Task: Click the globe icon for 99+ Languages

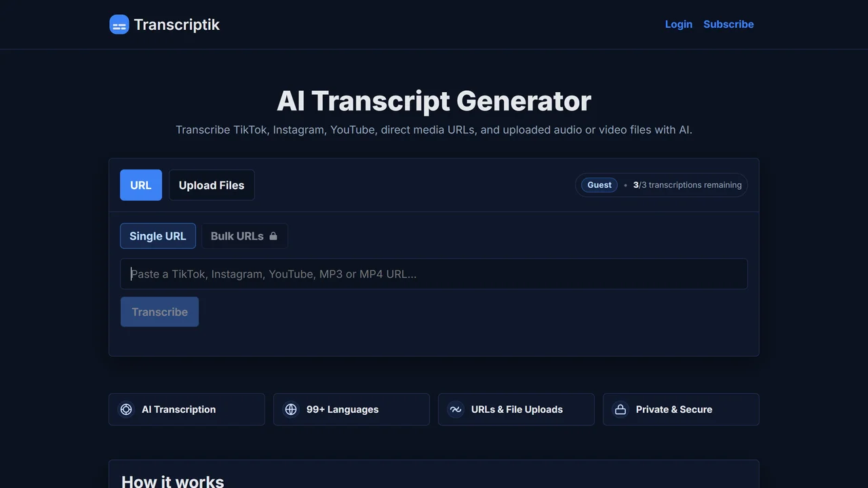Action: pos(291,409)
